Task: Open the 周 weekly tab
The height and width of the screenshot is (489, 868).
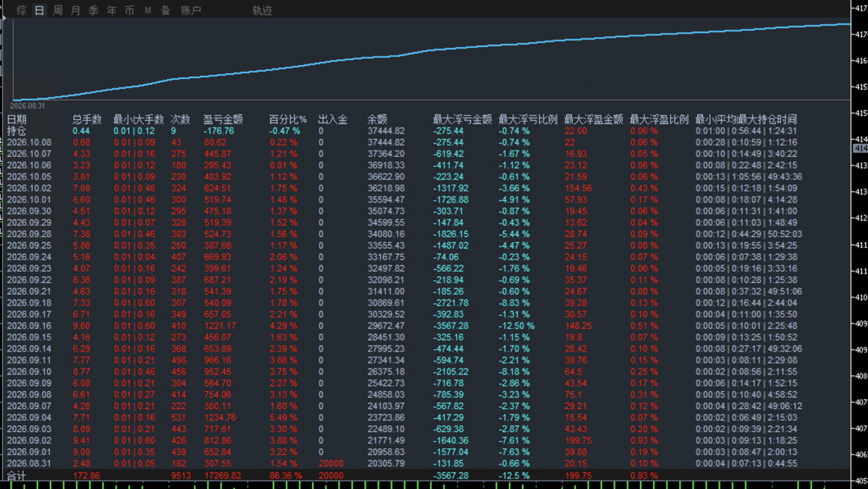Action: pos(58,10)
